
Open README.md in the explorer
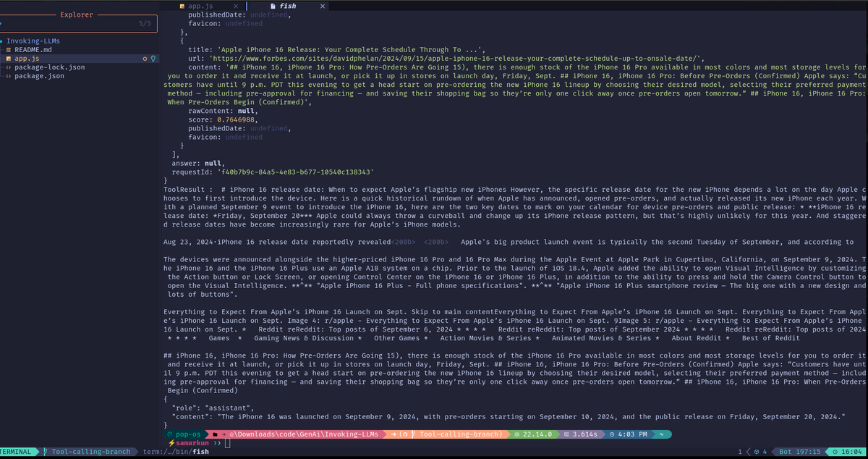click(x=33, y=50)
